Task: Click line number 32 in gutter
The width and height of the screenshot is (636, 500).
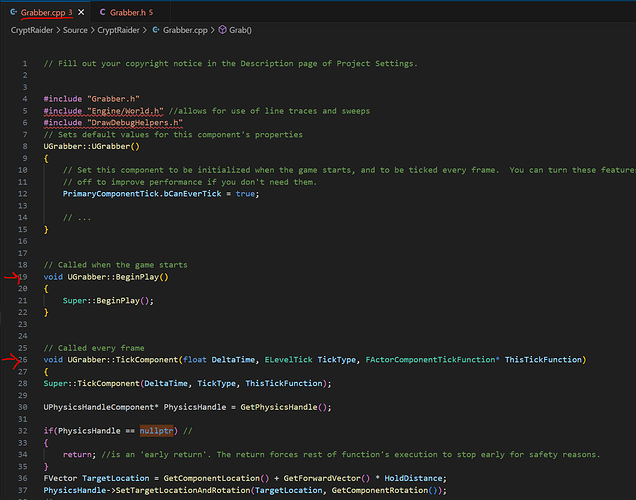Action: coord(23,431)
